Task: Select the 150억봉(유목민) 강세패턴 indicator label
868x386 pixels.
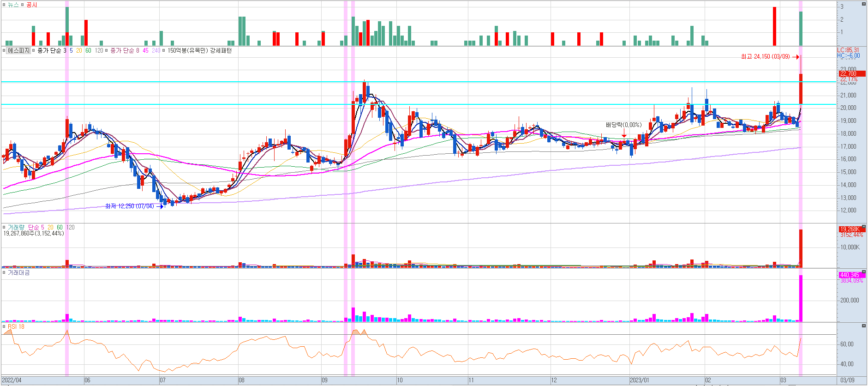Action: tap(199, 51)
